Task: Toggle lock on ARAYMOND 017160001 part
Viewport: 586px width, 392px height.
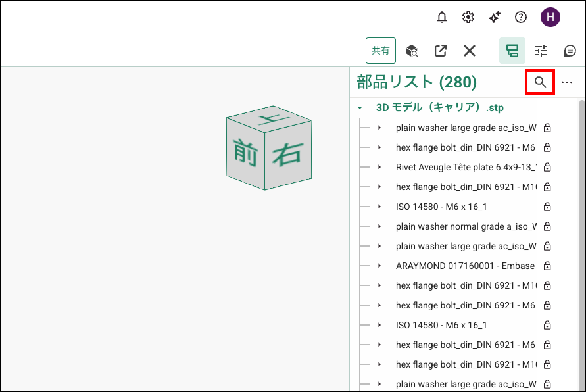Action: pyautogui.click(x=547, y=266)
